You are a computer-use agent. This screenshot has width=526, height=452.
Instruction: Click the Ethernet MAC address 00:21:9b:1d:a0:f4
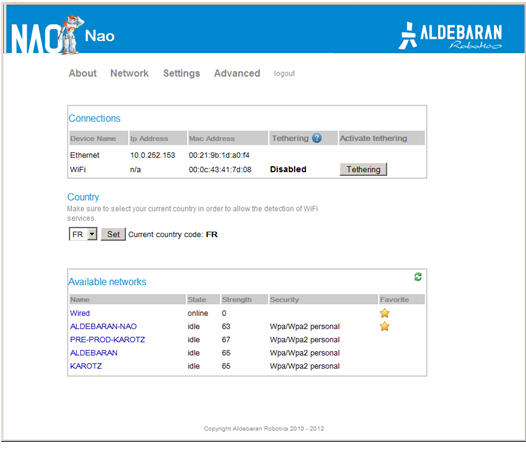[219, 155]
